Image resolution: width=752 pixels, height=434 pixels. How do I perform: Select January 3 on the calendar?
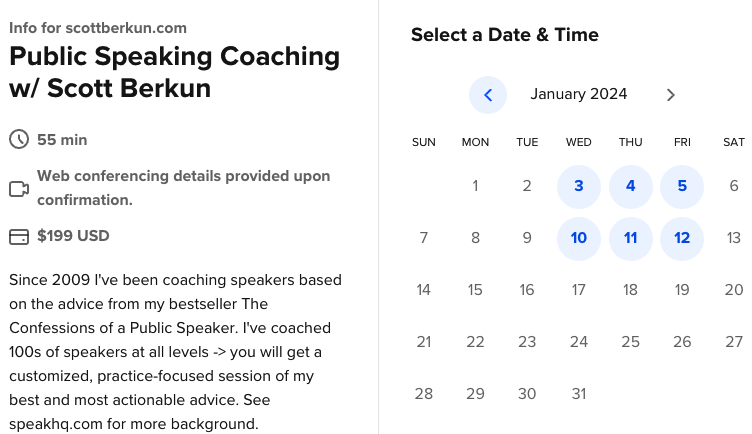coord(579,187)
